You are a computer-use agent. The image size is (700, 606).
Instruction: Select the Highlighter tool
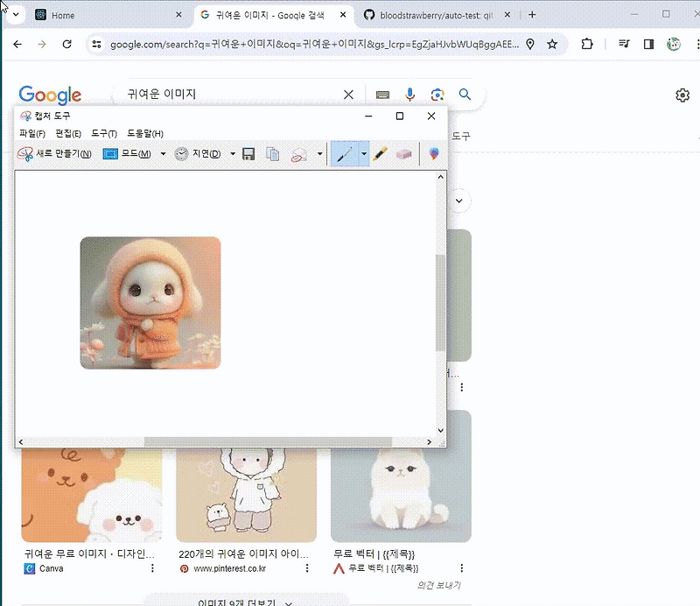coord(381,153)
